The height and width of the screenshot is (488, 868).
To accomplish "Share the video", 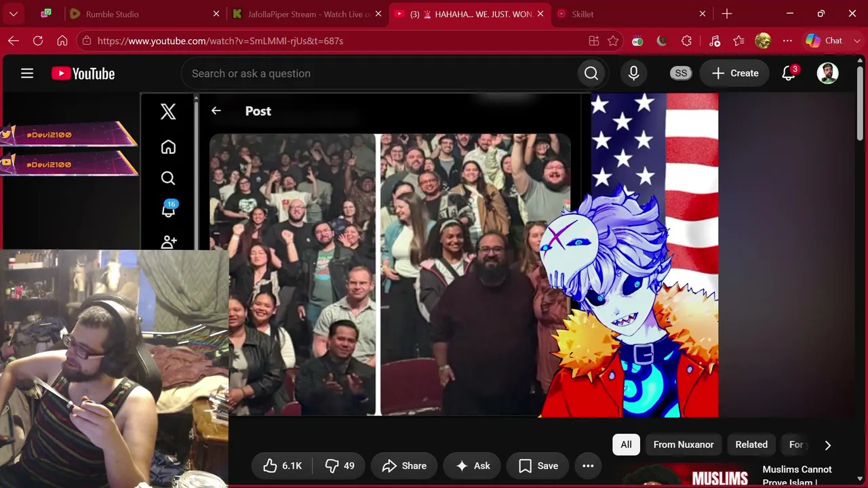I will 404,466.
